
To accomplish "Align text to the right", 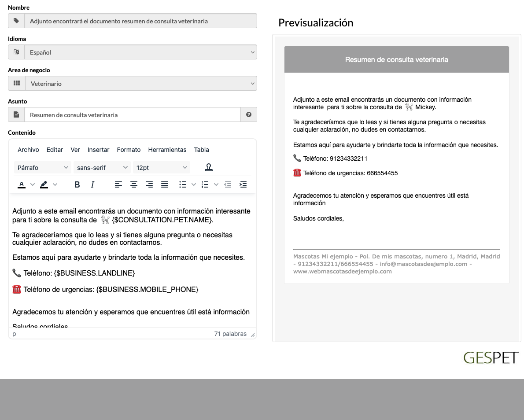I will pyautogui.click(x=149, y=184).
